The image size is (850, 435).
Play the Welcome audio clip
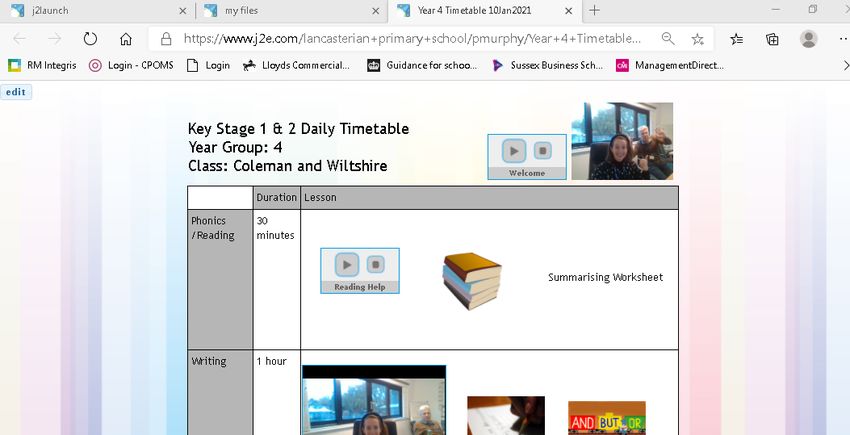coord(513,151)
